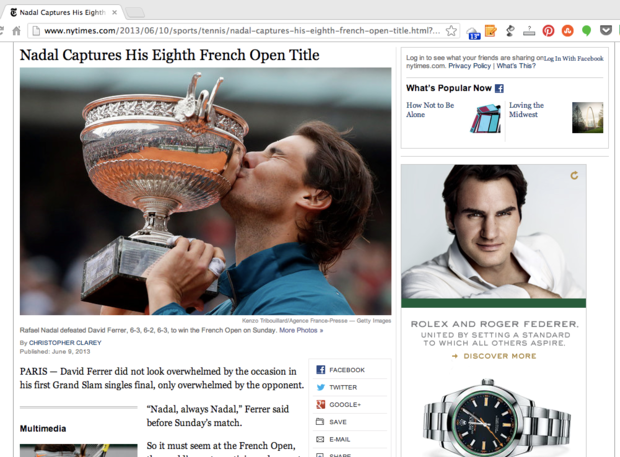This screenshot has height=457, width=620.
Task: Open the weather extension icon showing 13°
Action: pos(473,33)
